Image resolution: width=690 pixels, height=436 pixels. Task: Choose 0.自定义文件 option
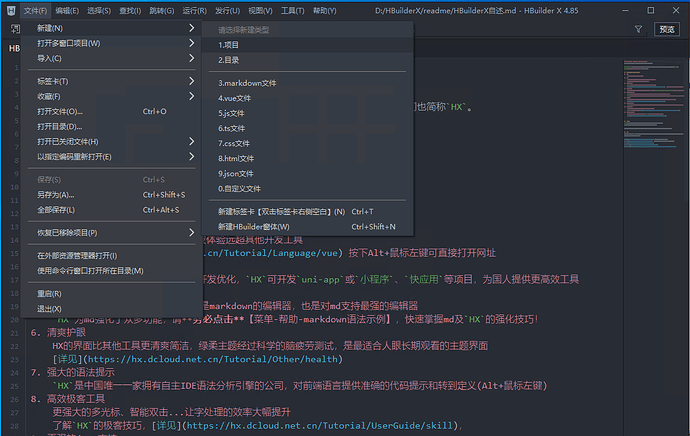pos(240,188)
